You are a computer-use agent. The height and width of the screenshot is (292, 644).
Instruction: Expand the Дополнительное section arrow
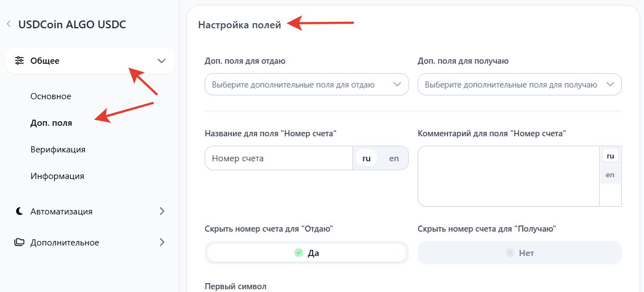coord(162,242)
